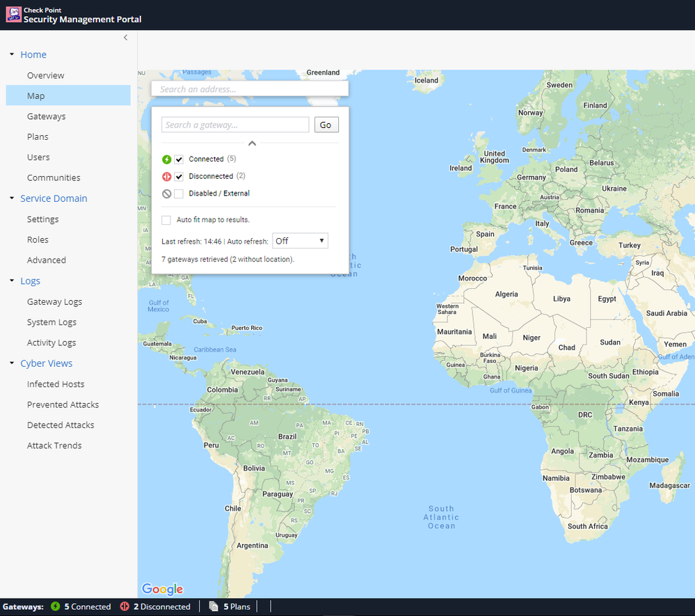Click the Check Point logo icon

[x=13, y=14]
